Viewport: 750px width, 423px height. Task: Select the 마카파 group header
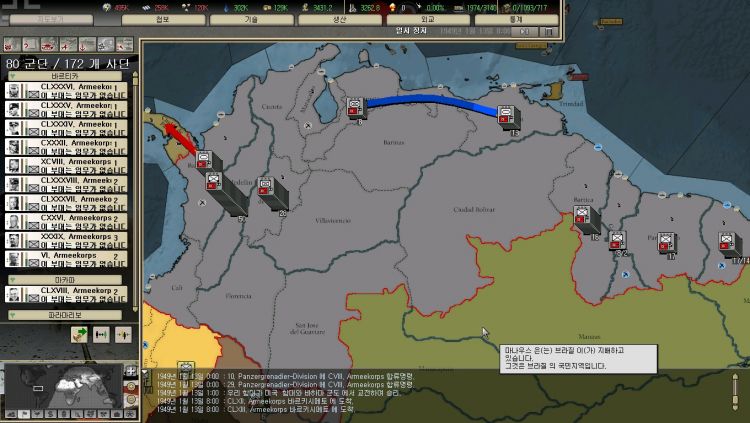[65, 280]
